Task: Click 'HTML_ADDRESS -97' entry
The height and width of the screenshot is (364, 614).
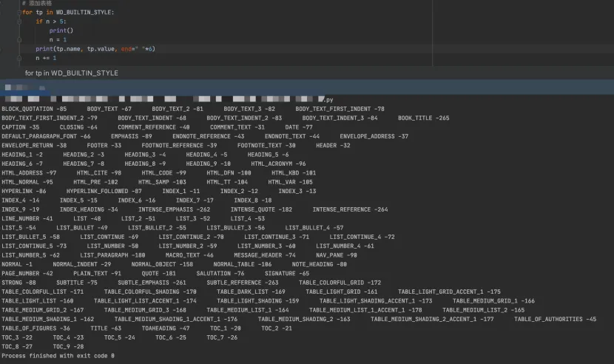Action: pos(29,173)
